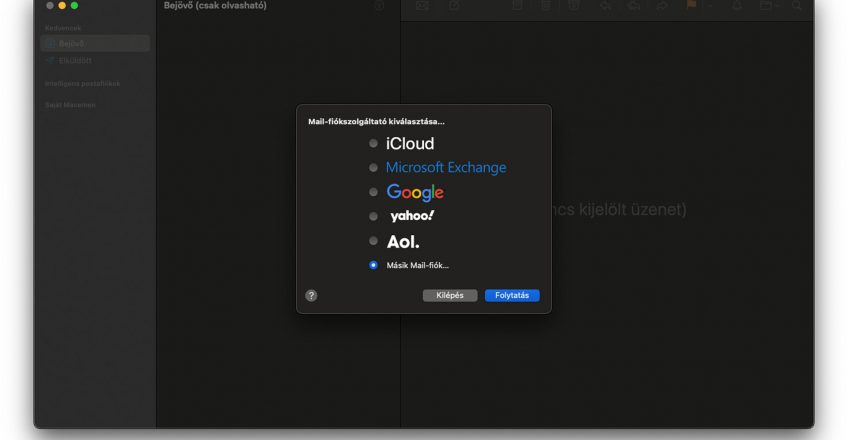Click the envelope Get Mail toolbar icon

422,5
